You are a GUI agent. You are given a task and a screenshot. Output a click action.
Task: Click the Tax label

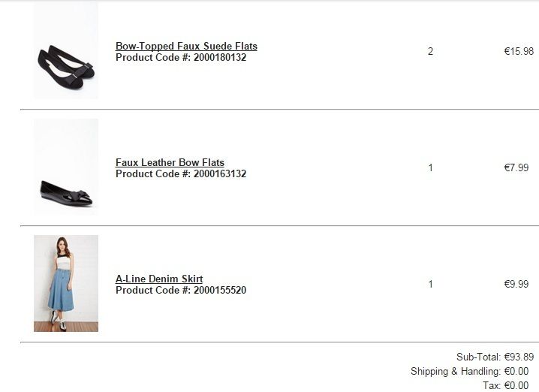[492, 385]
